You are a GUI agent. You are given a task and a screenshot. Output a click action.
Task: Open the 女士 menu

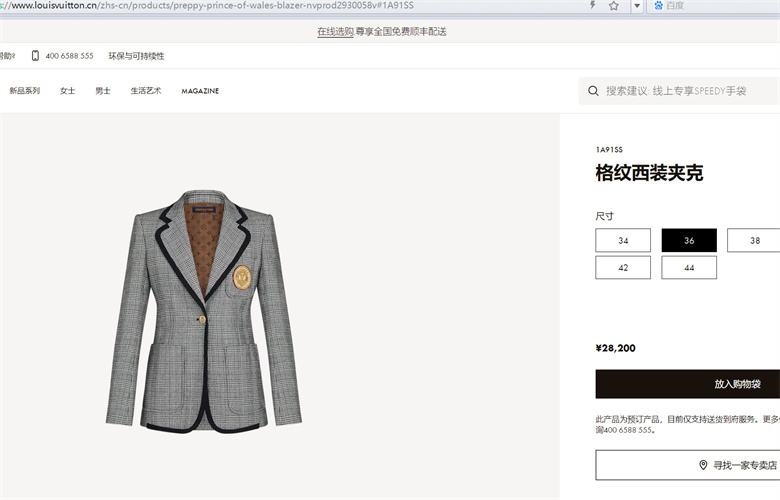[67, 91]
